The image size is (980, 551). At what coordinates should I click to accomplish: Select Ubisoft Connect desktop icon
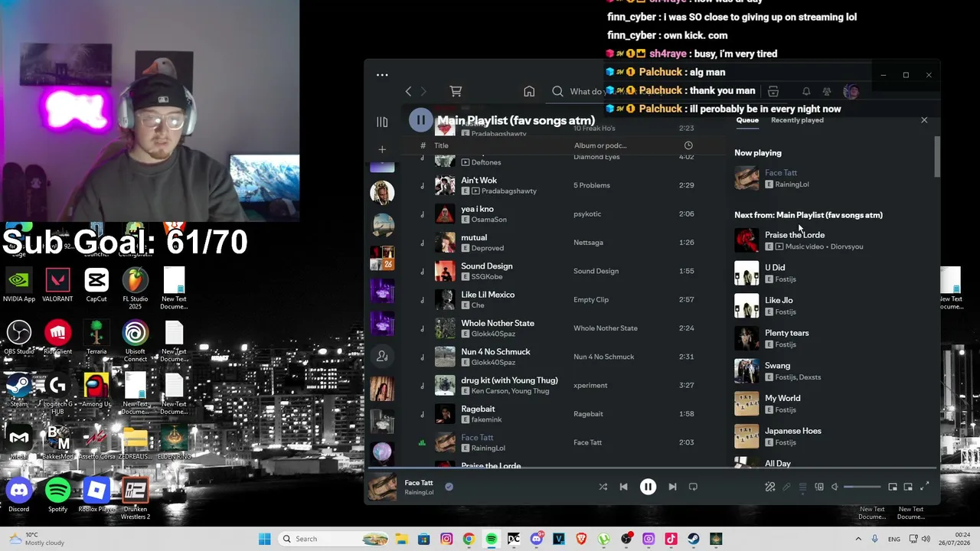136,341
